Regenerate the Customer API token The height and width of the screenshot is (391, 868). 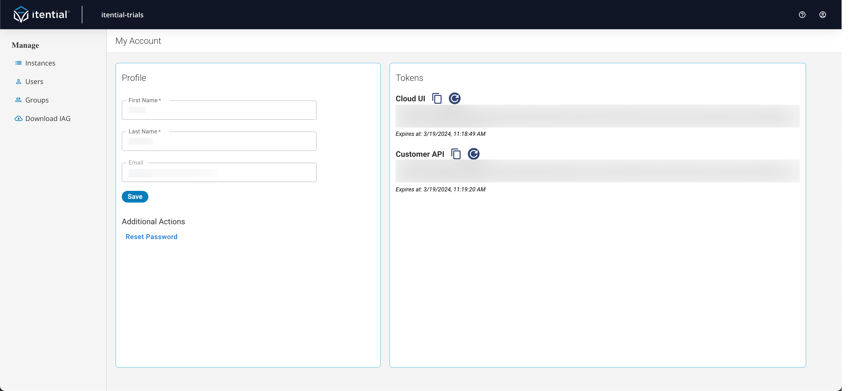(x=473, y=154)
